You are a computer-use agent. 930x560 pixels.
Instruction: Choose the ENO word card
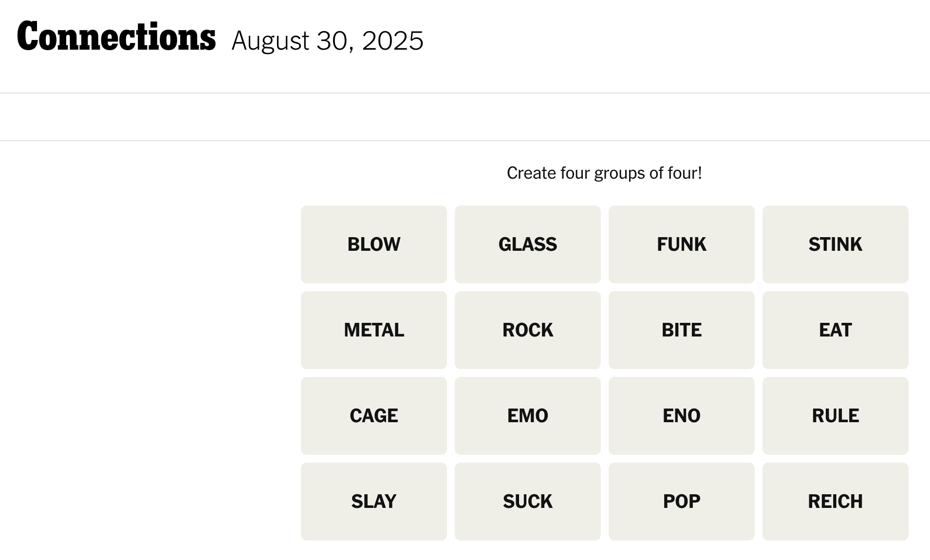point(681,415)
